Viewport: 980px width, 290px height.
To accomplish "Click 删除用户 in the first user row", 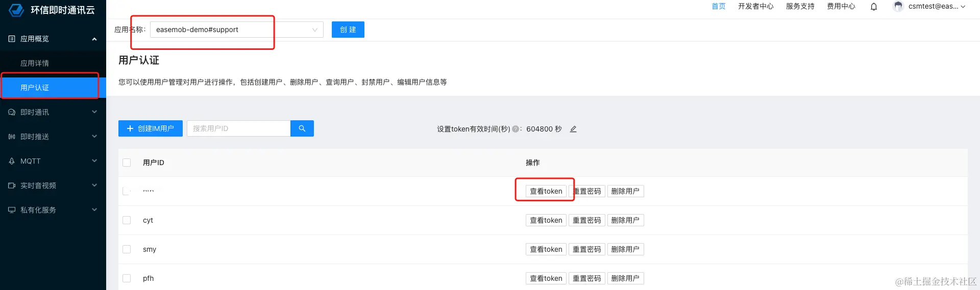I will click(625, 191).
